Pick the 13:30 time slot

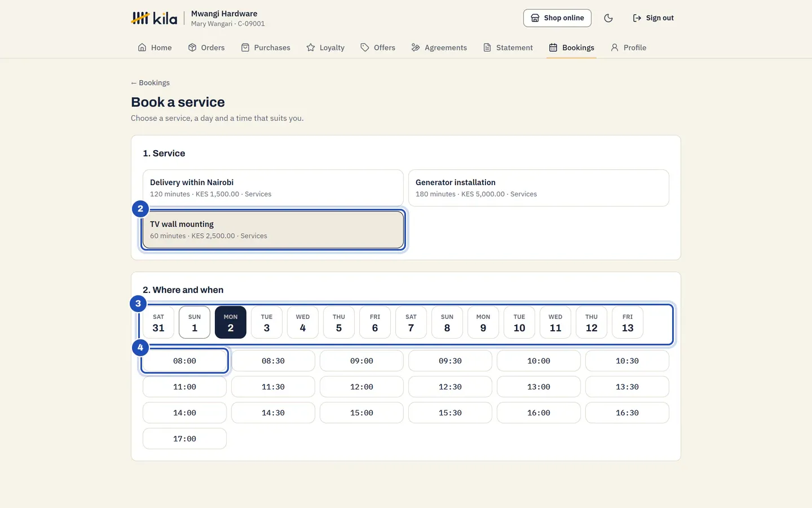point(627,387)
